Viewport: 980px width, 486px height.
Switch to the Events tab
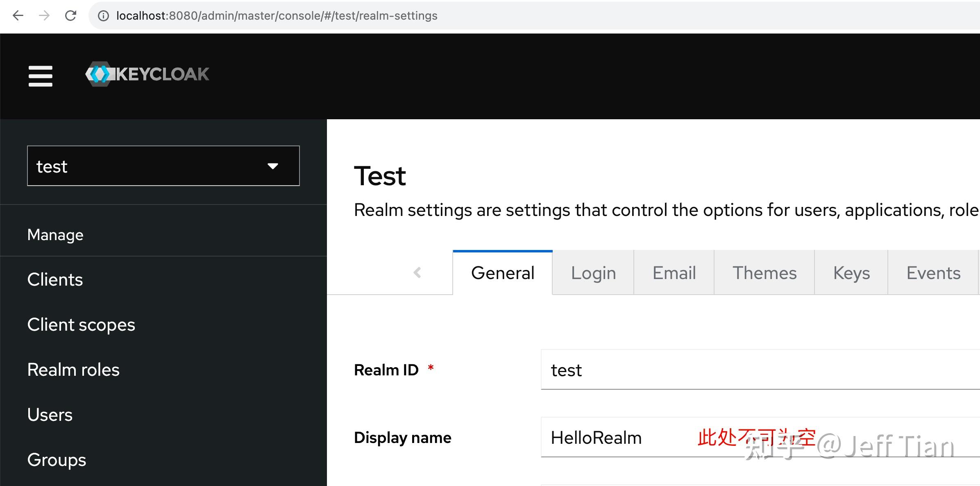pos(933,273)
